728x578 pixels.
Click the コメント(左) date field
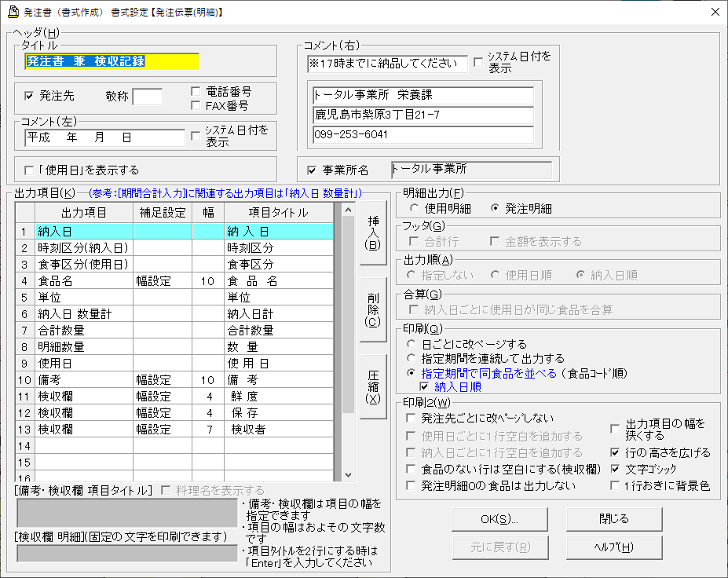point(104,137)
